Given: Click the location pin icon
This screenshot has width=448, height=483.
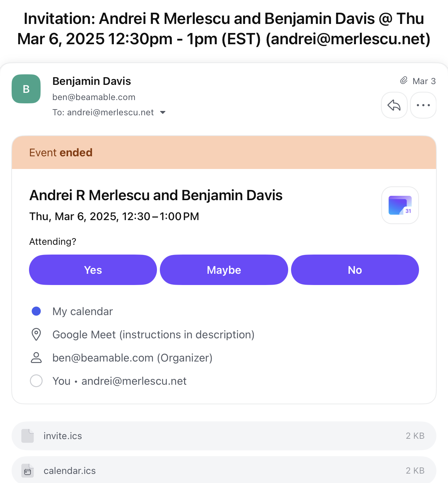Looking at the screenshot, I should (36, 334).
